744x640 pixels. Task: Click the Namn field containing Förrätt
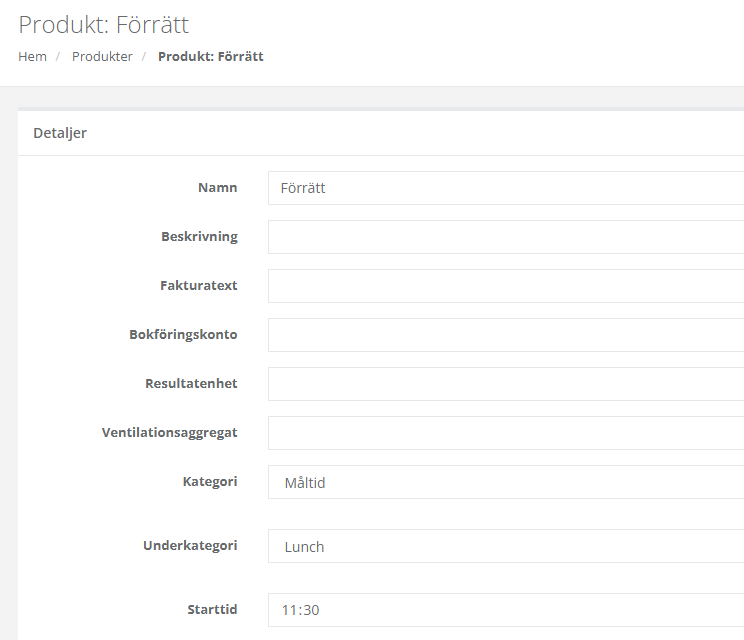tap(505, 188)
